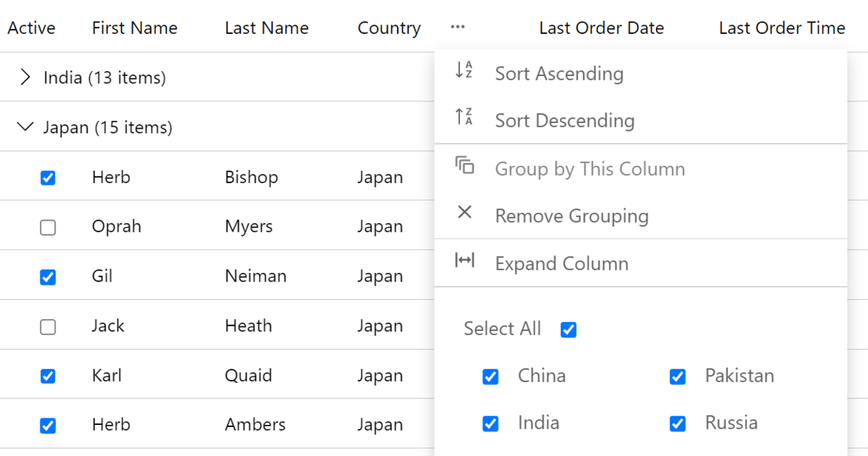
Task: Click the Group by This Column icon
Action: pyautogui.click(x=464, y=166)
